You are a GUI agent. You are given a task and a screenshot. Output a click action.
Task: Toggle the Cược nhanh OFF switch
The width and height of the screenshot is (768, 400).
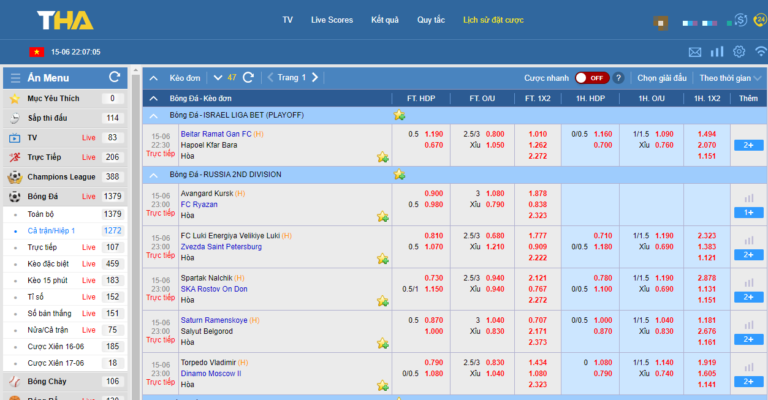[x=591, y=77]
